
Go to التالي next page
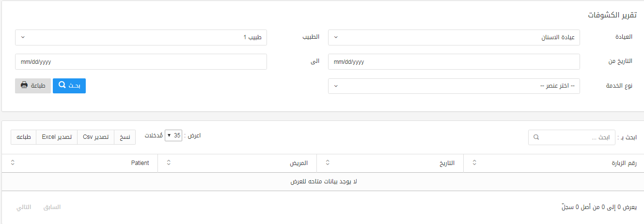click(24, 207)
